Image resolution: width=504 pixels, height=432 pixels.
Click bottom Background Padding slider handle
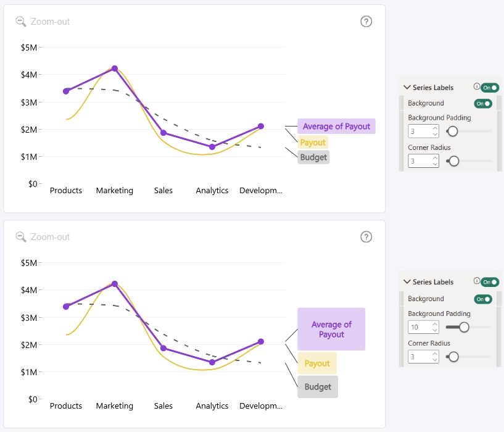tap(464, 327)
